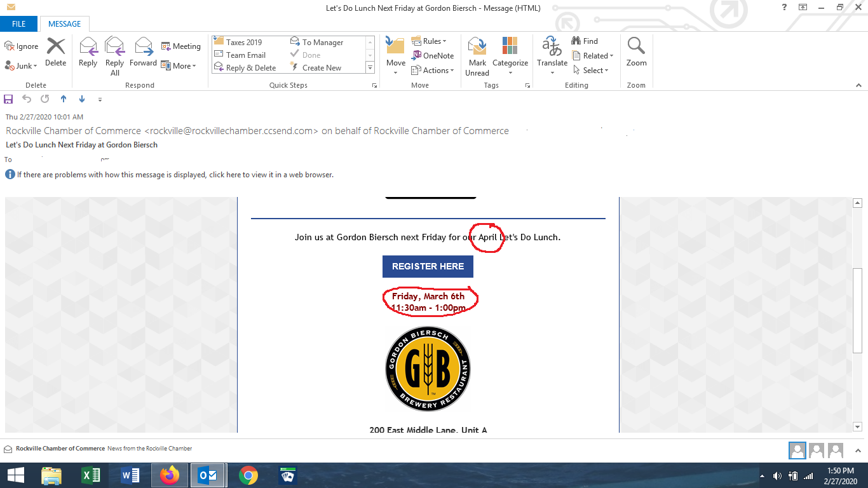Click the view in web browser info bar
Image resolution: width=868 pixels, height=488 pixels.
tap(170, 175)
